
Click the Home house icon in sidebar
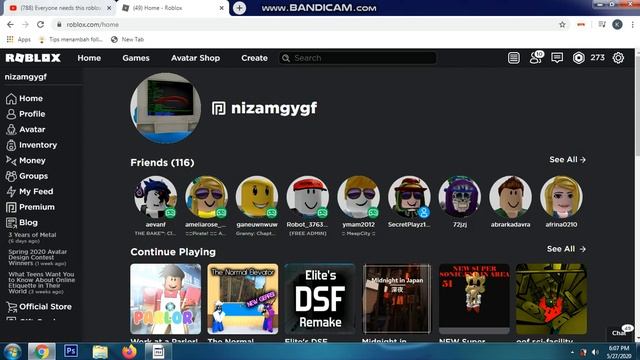pyautogui.click(x=11, y=98)
